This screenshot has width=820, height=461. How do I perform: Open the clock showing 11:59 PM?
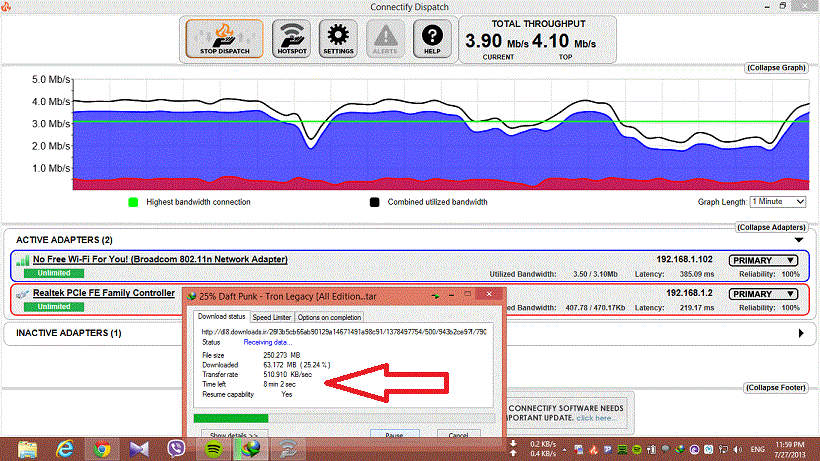coord(790,450)
